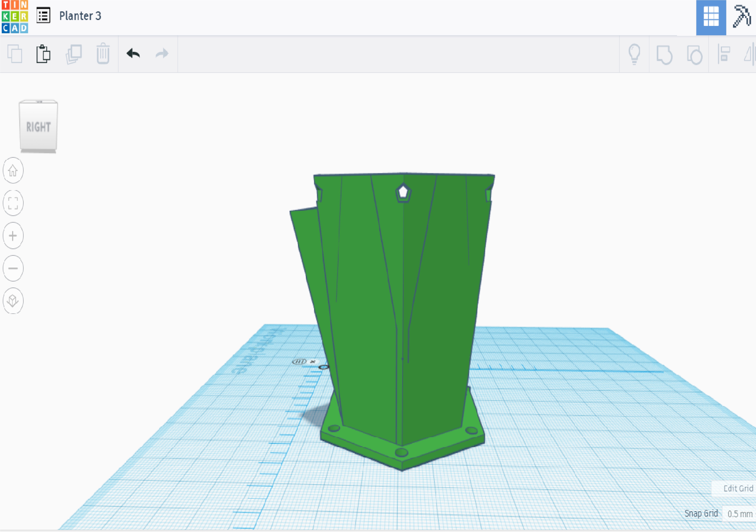Switch perspective view with the cube toggle
Viewport: 756px width, 532px height.
pos(13,300)
